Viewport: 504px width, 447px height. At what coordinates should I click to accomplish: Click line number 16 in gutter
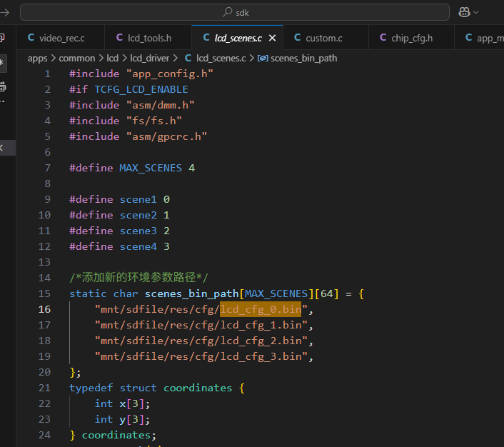(x=44, y=309)
